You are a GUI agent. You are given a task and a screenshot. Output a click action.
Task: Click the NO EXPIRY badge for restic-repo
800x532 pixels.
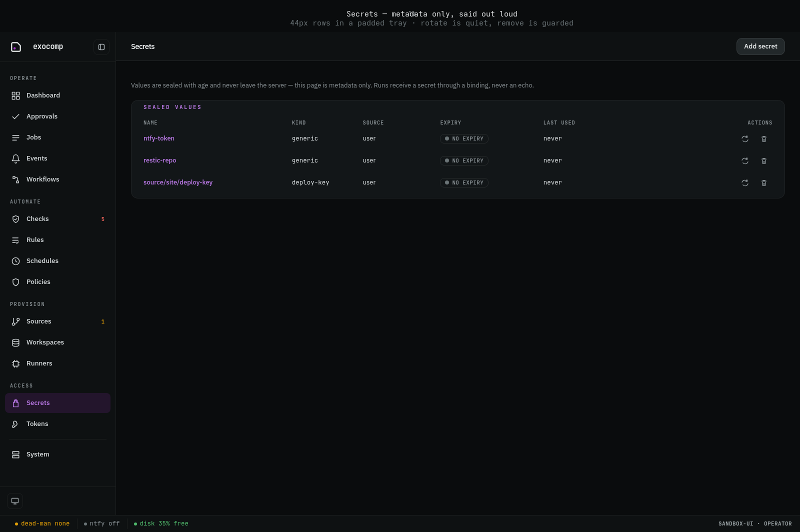tap(464, 161)
